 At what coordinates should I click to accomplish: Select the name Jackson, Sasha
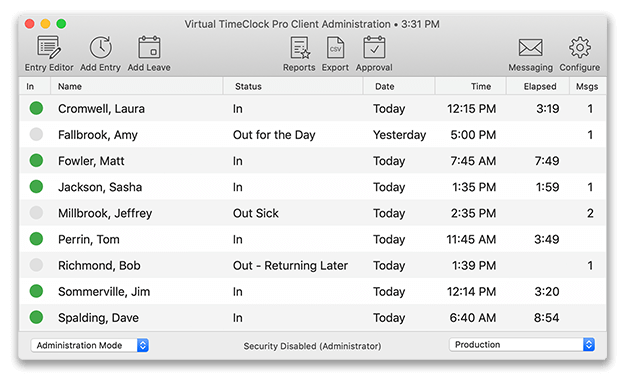point(100,187)
